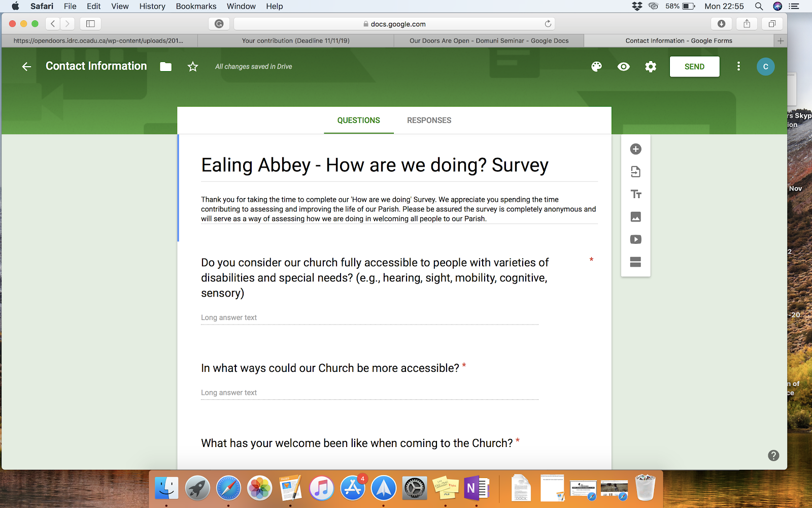
Task: Open Spotlight search in the menu bar
Action: coord(759,6)
